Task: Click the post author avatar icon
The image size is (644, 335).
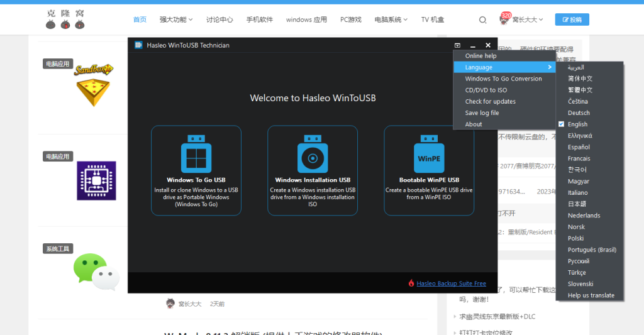Action: (x=170, y=304)
